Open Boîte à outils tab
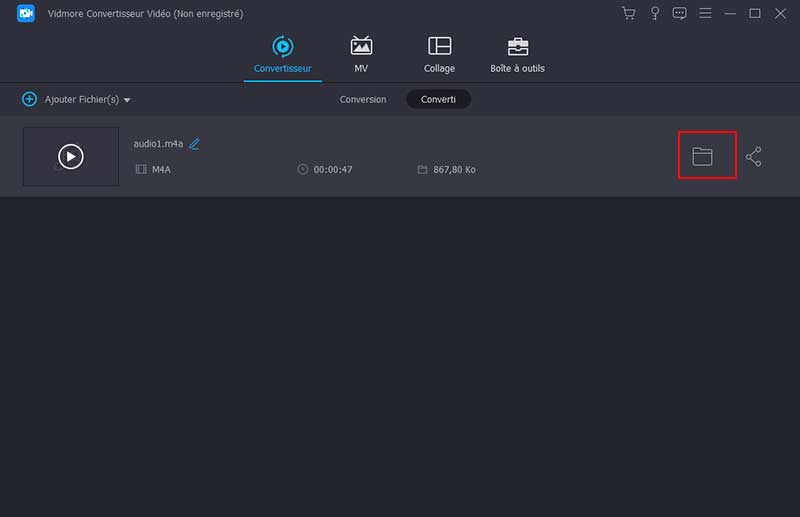 coord(517,55)
